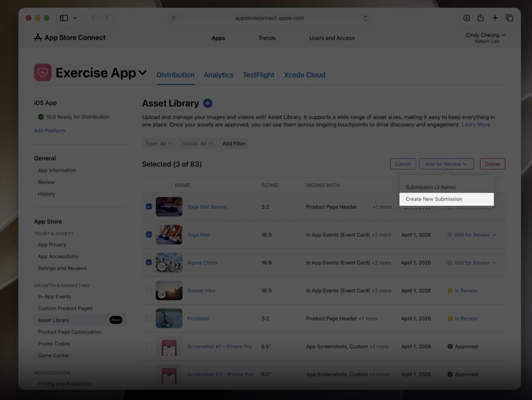Open the Yoga Mat Banner asset link
The width and height of the screenshot is (532, 400).
pos(207,207)
